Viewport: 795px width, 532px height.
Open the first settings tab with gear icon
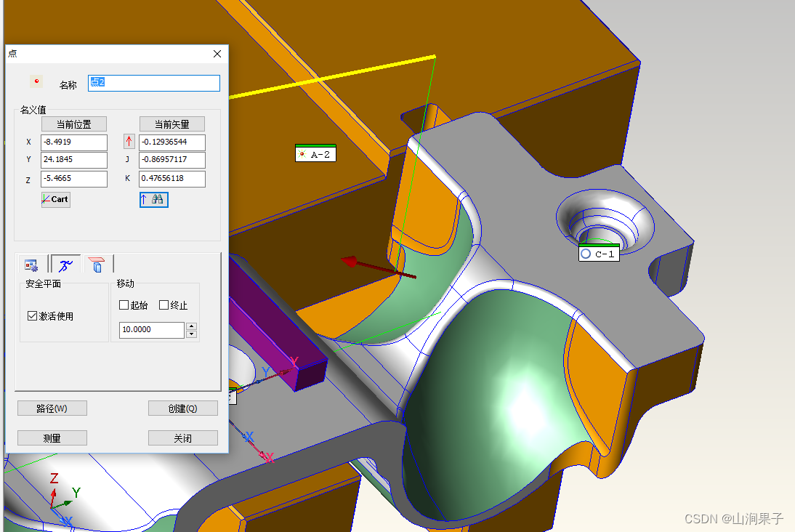(31, 265)
